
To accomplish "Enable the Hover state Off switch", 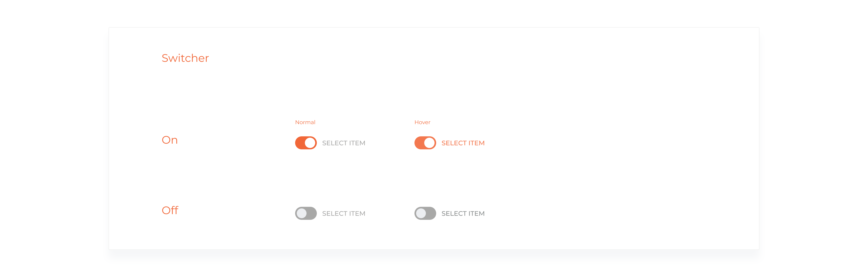I will tap(425, 213).
